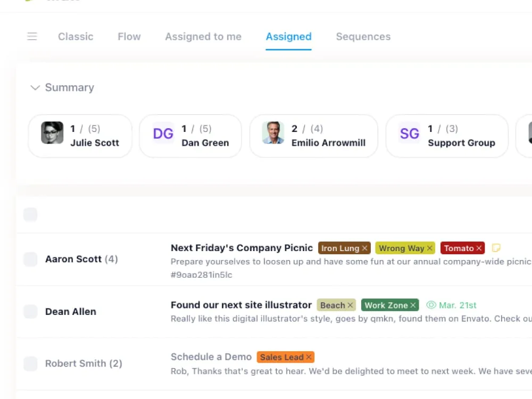The image size is (532, 399).
Task: Remove the Wrong Way tag
Action: coord(429,248)
